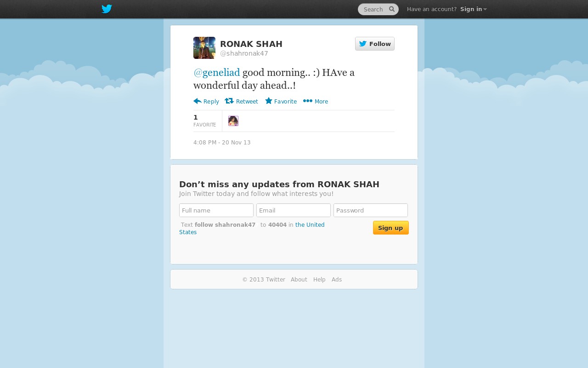Click the Sign up button
This screenshot has height=368, width=588.
(391, 228)
